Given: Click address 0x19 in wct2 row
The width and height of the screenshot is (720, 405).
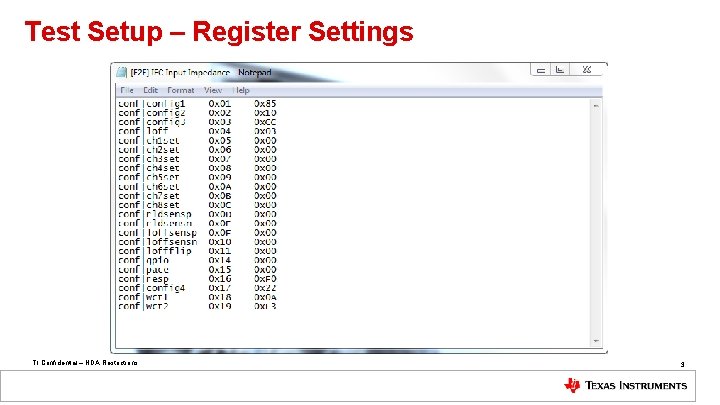Looking at the screenshot, I should [219, 306].
